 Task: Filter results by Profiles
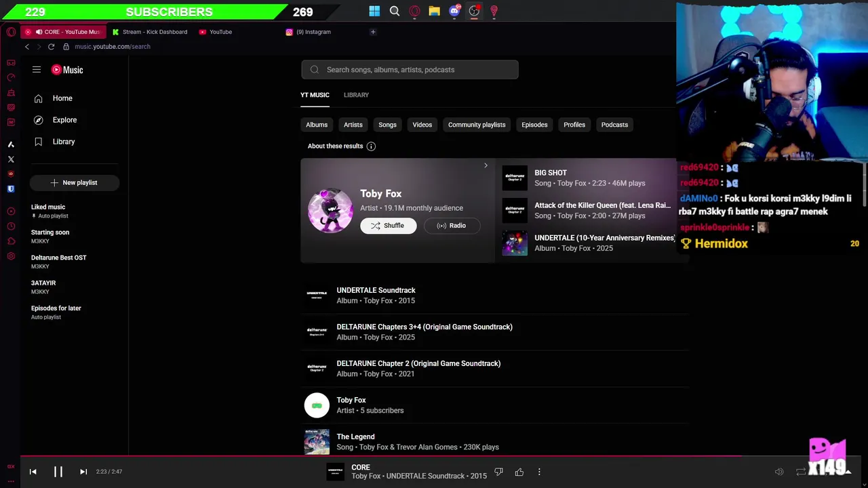pos(574,125)
